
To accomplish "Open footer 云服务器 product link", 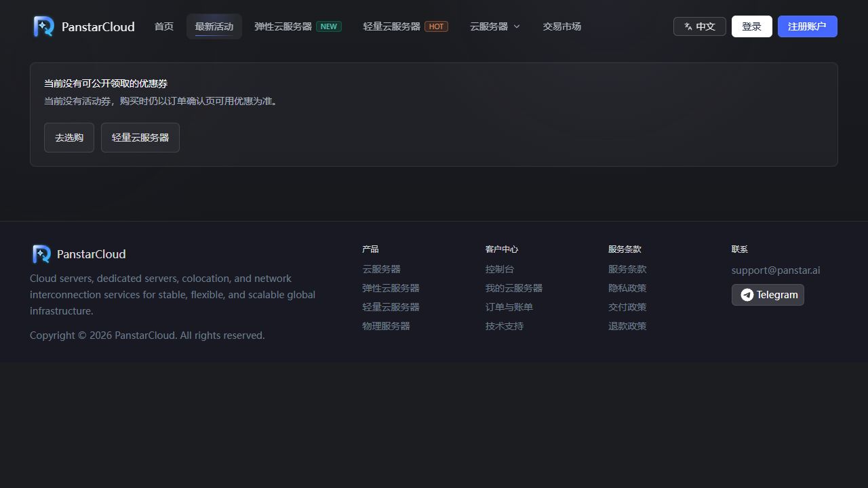I will [382, 269].
